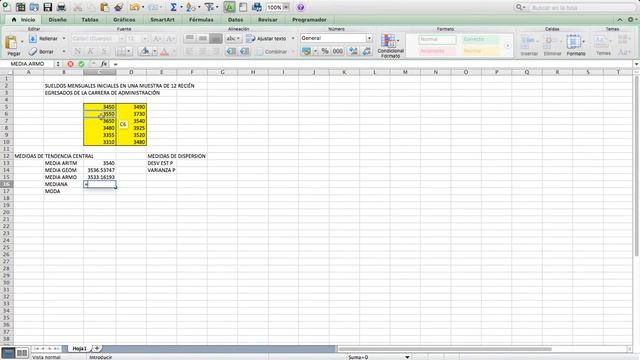This screenshot has width=640, height=360.
Task: Click the search in sheet field
Action: click(582, 7)
